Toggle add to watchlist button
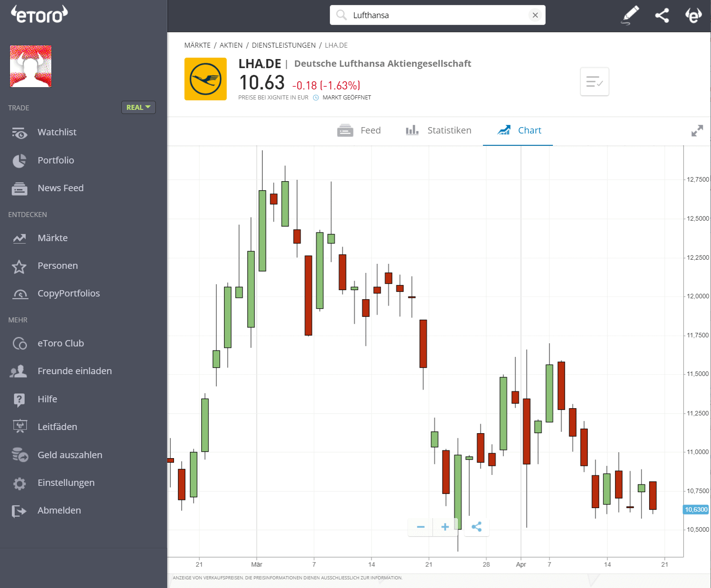This screenshot has width=711, height=588. [x=594, y=82]
